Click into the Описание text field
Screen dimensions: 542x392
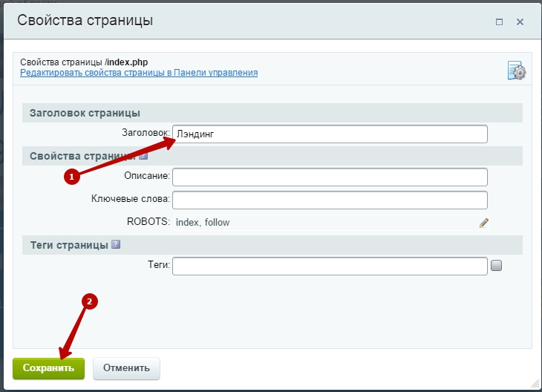tap(330, 177)
